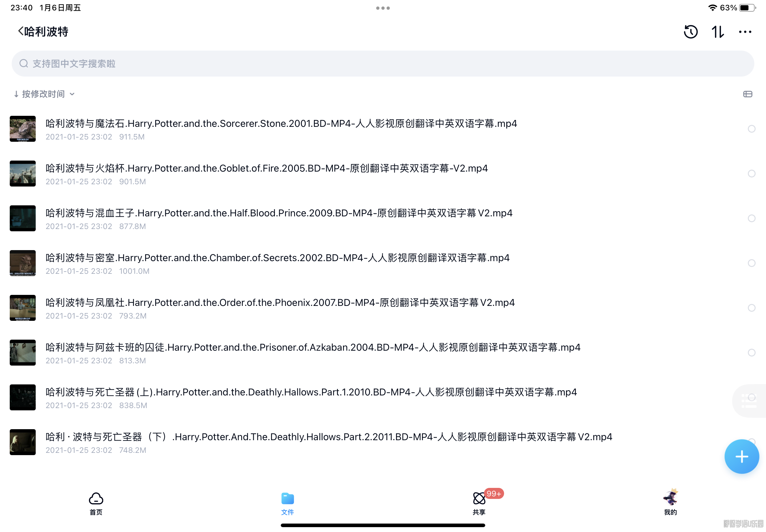Tap the Wi-Fi status icon
Screen dimensions: 766x532
click(x=712, y=8)
